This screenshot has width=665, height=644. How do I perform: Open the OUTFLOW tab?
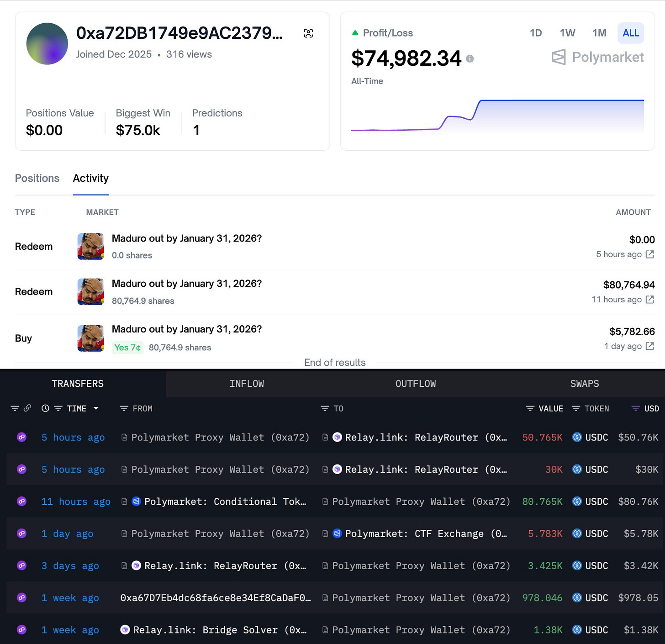click(416, 384)
